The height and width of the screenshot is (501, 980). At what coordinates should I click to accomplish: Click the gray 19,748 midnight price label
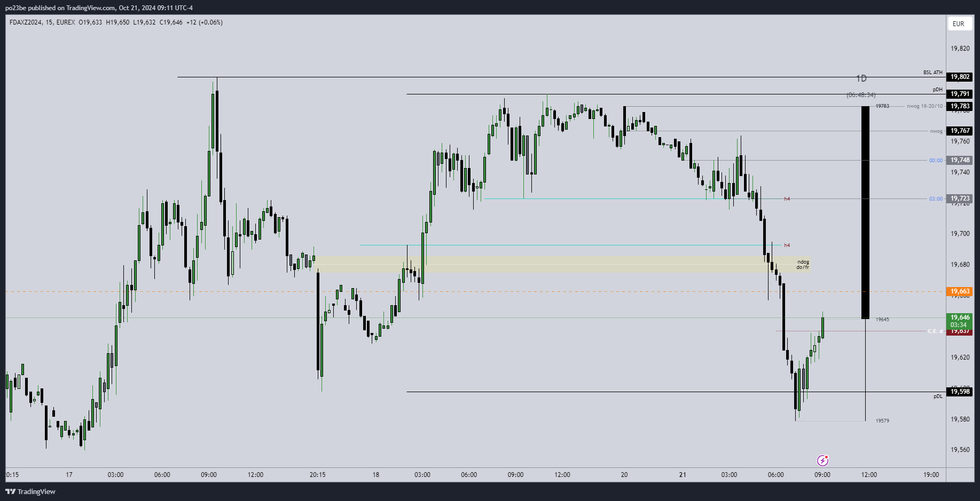pyautogui.click(x=960, y=160)
